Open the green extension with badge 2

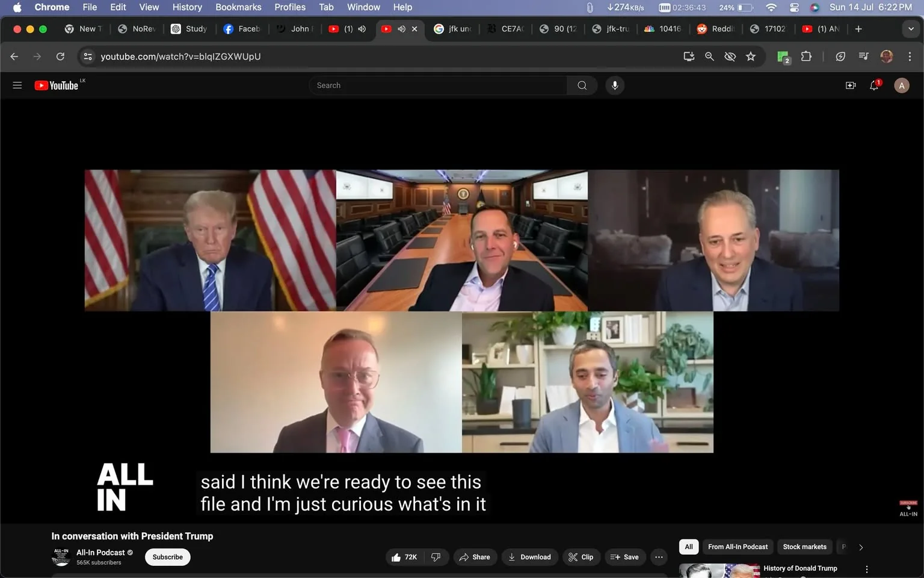point(783,57)
